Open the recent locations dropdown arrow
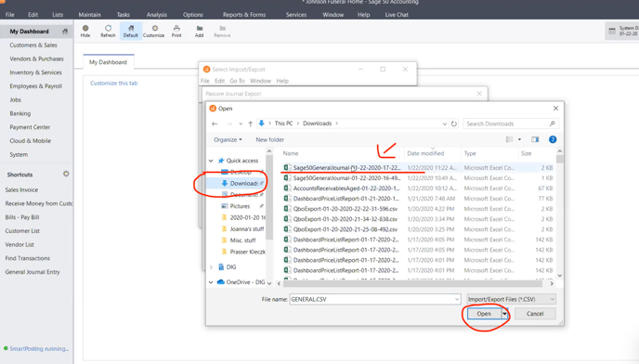The width and height of the screenshot is (639, 364). coord(241,123)
